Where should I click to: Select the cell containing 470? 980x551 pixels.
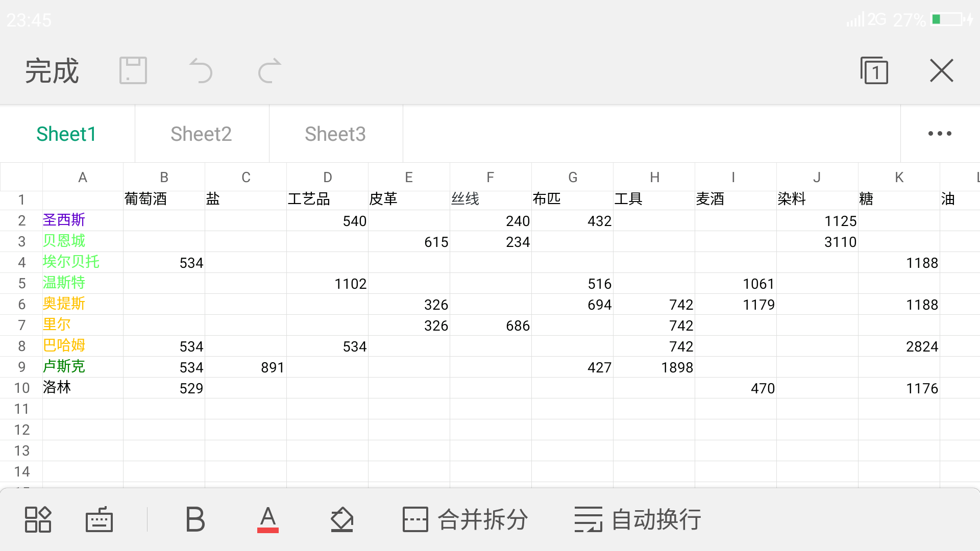[x=736, y=388]
